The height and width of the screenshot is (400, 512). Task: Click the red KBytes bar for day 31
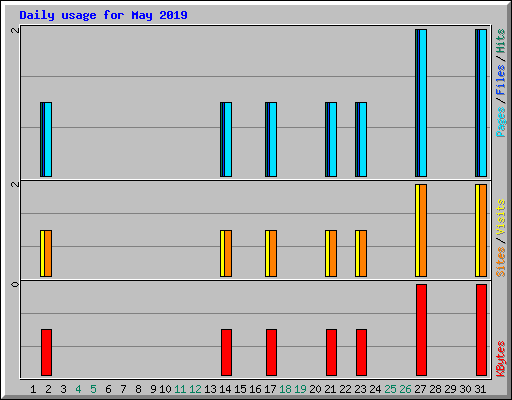(481, 330)
